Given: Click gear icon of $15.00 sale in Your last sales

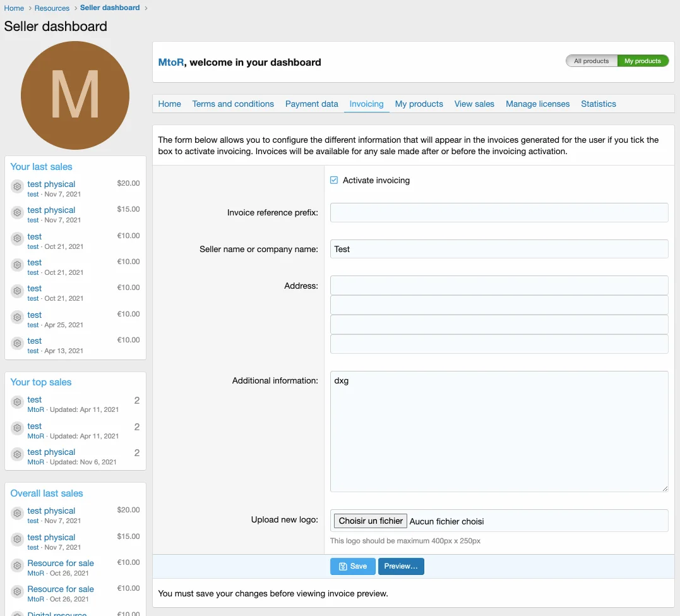Looking at the screenshot, I should tap(17, 212).
